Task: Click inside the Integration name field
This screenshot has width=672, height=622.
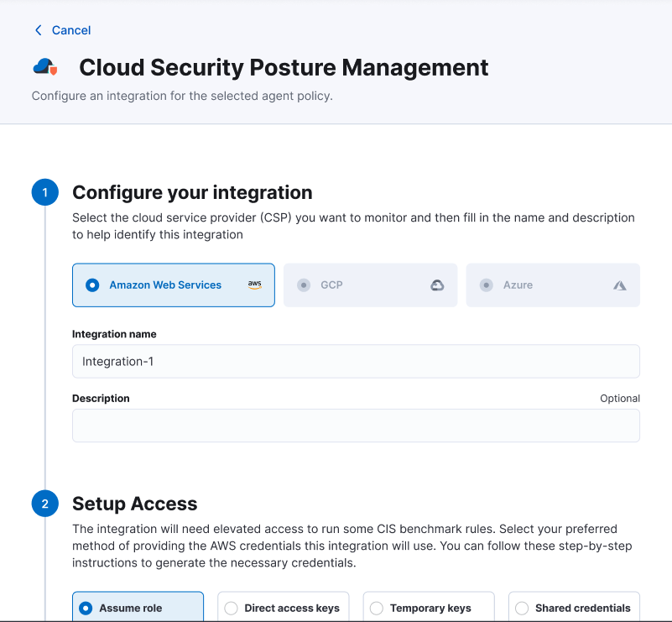Action: [x=356, y=362]
